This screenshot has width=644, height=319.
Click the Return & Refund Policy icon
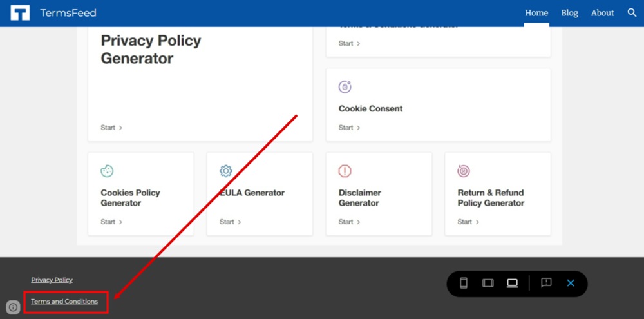pyautogui.click(x=464, y=171)
